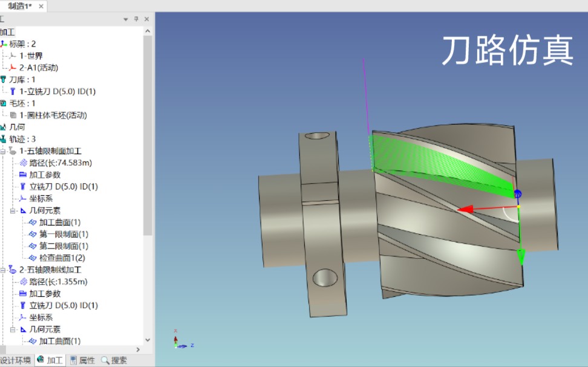Collapse the 2-五轴限制线加工 node
The height and width of the screenshot is (367, 588).
coord(2,270)
